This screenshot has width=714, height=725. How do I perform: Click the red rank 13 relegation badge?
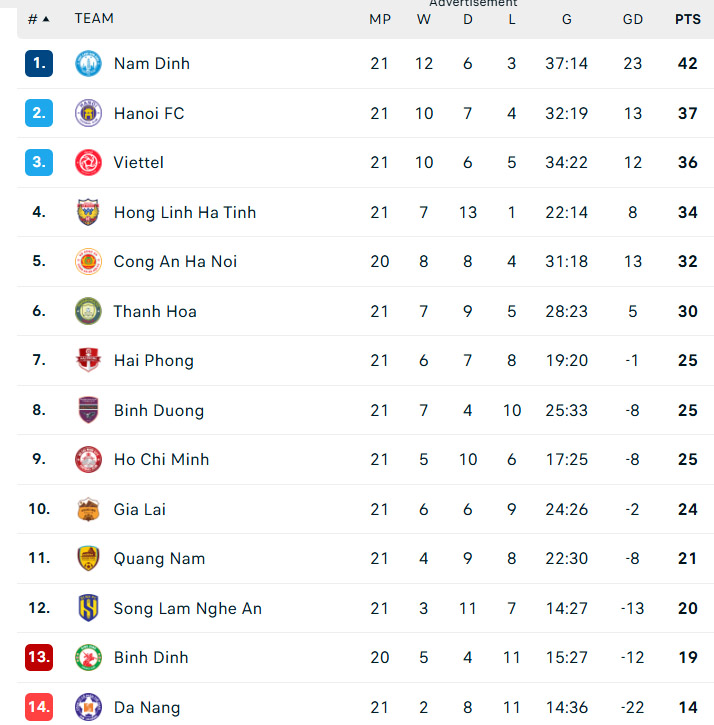pos(39,658)
